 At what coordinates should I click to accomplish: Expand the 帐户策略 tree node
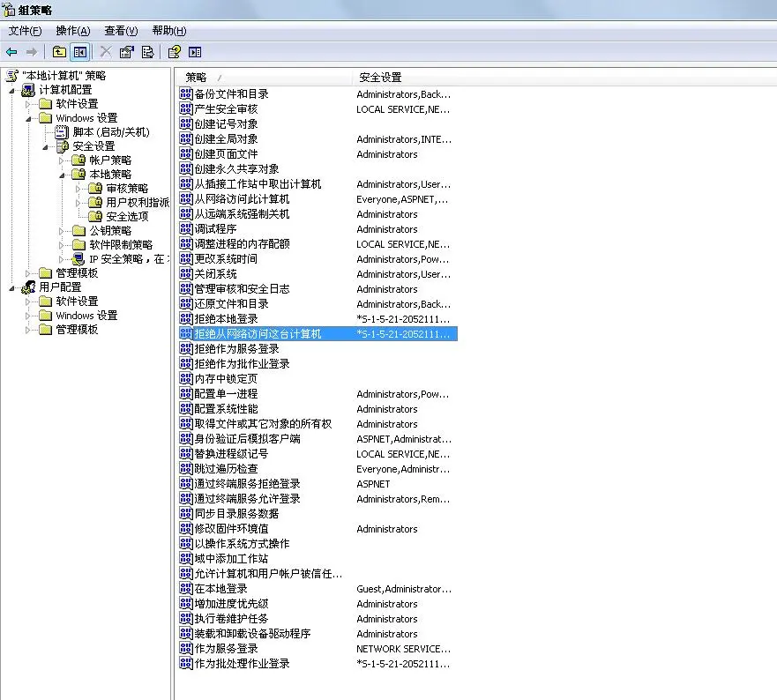pyautogui.click(x=62, y=160)
